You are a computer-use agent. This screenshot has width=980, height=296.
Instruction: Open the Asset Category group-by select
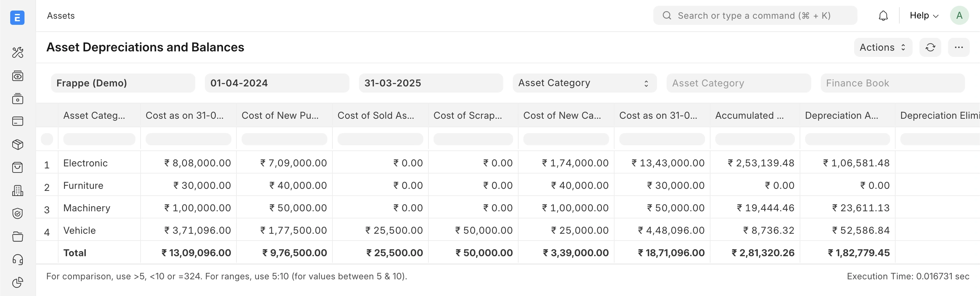[584, 83]
